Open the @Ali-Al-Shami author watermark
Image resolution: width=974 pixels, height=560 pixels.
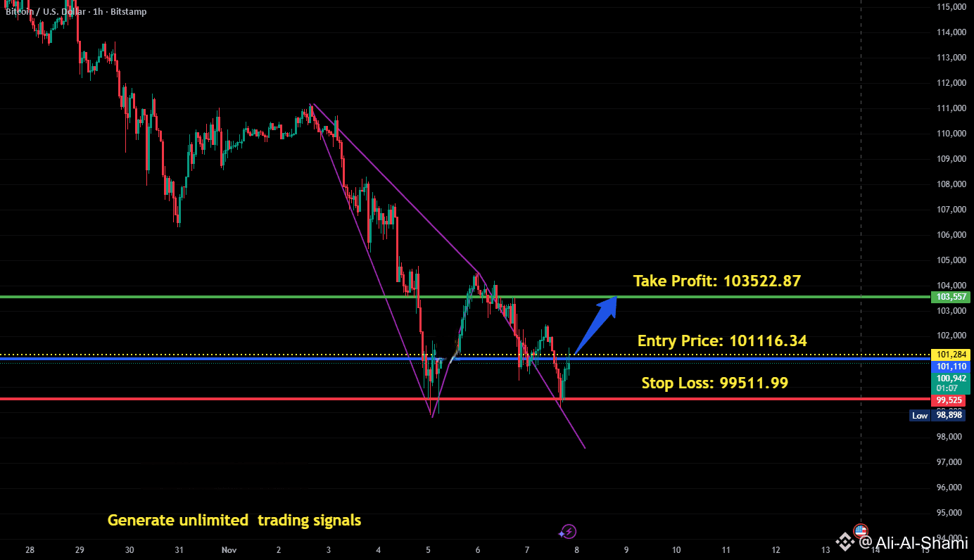pyautogui.click(x=912, y=542)
